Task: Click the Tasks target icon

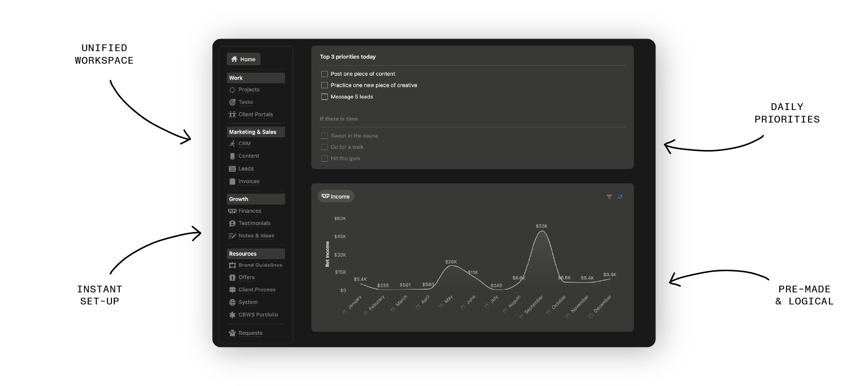Action: pos(232,102)
